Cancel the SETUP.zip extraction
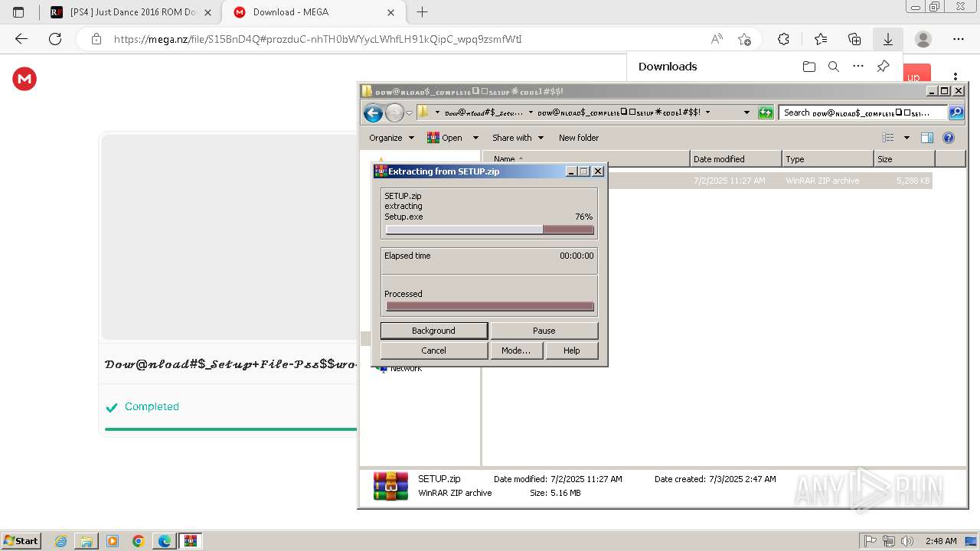This screenshot has width=980, height=551. click(433, 350)
